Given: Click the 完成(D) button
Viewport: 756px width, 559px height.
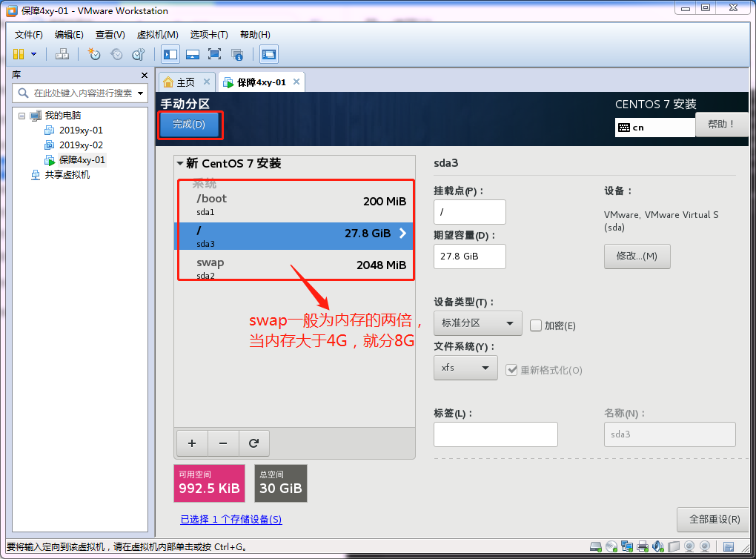Looking at the screenshot, I should pos(189,125).
